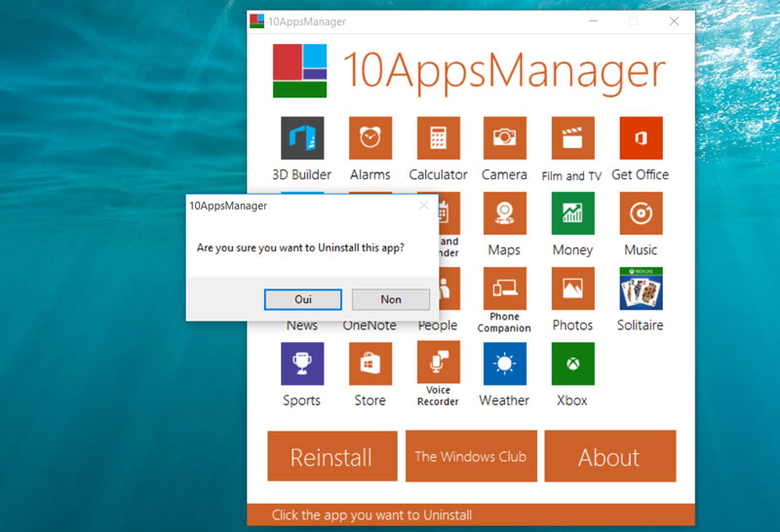Click the Store app icon
780x532 pixels.
coord(370,363)
